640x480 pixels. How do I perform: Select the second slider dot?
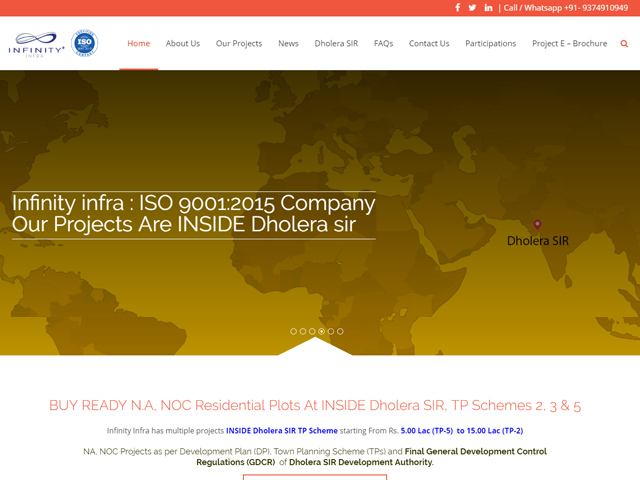tap(303, 331)
